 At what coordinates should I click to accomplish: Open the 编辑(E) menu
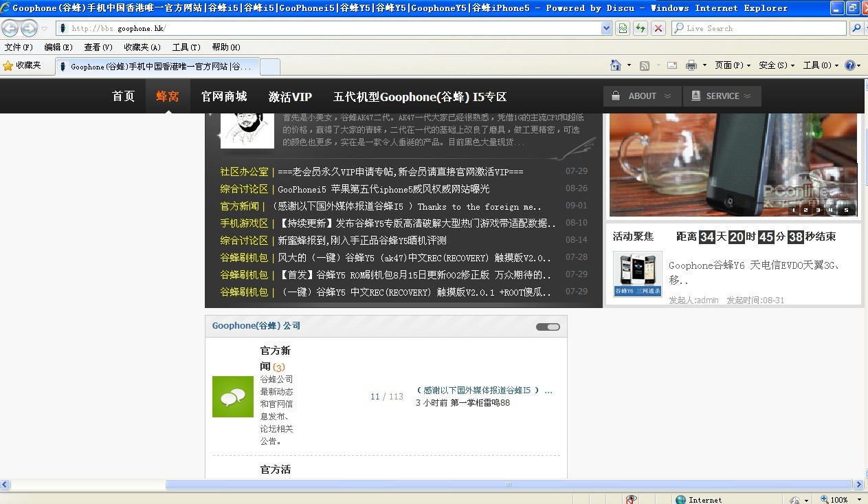pos(58,47)
